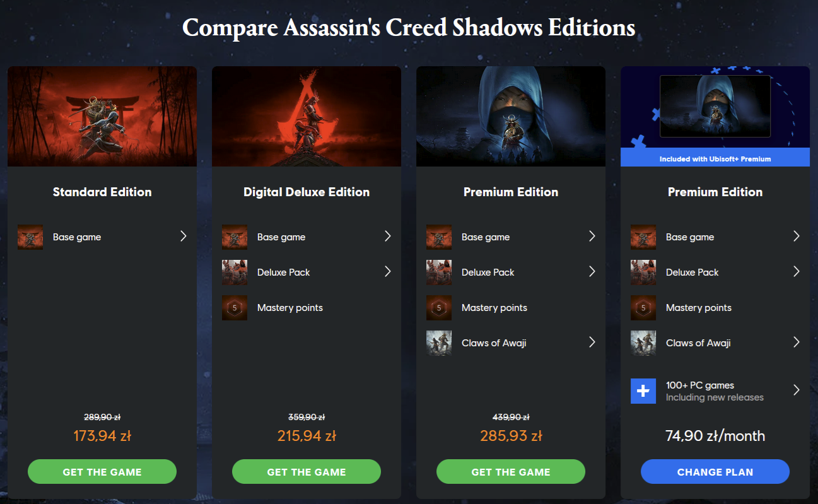Click Mastery points icon in Ubisoft+ Premium card
The height and width of the screenshot is (504, 818).
click(x=643, y=308)
